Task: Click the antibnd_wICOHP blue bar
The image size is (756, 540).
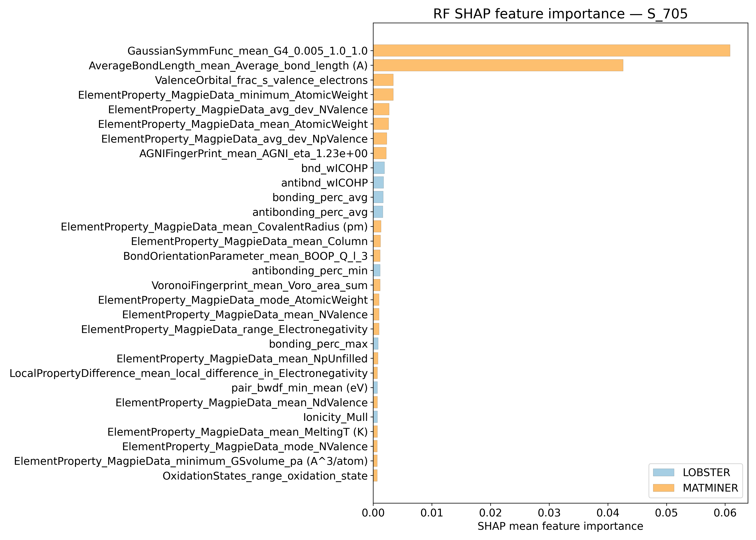Action: coord(378,183)
